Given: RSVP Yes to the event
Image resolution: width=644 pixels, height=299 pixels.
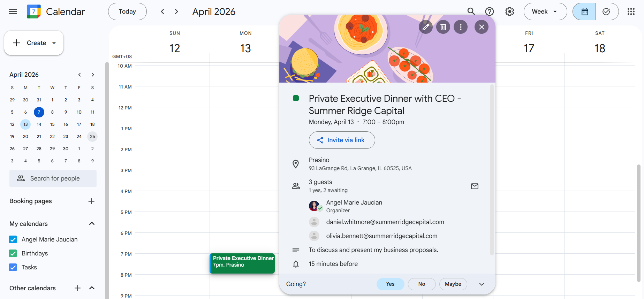Looking at the screenshot, I should pyautogui.click(x=390, y=284).
